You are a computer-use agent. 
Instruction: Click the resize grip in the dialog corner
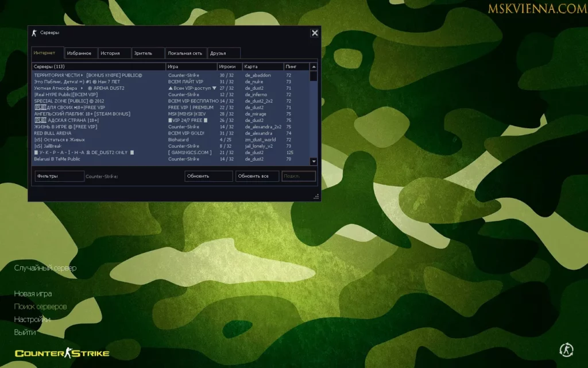pos(316,197)
